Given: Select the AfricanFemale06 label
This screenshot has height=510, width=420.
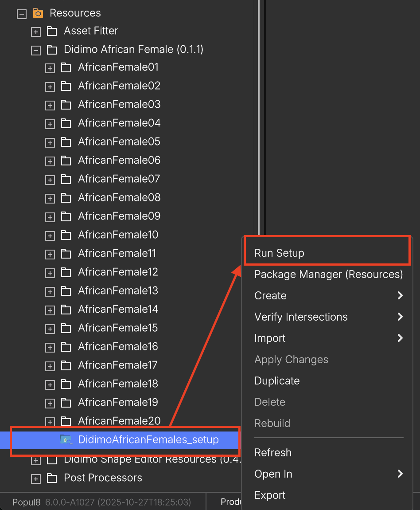Looking at the screenshot, I should click(119, 160).
